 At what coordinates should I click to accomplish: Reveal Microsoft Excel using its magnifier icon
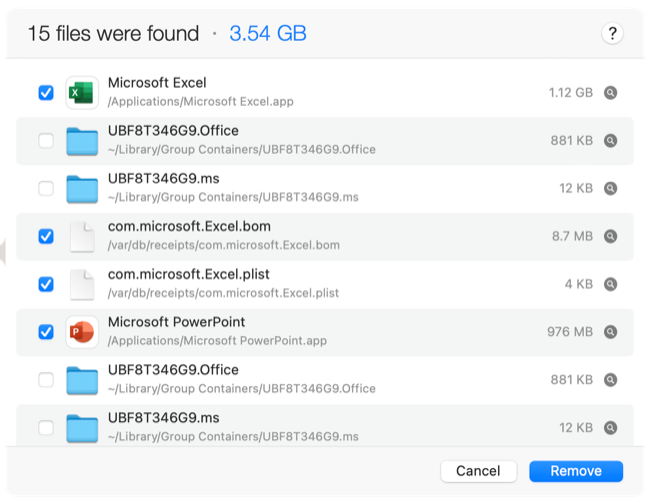pyautogui.click(x=611, y=93)
